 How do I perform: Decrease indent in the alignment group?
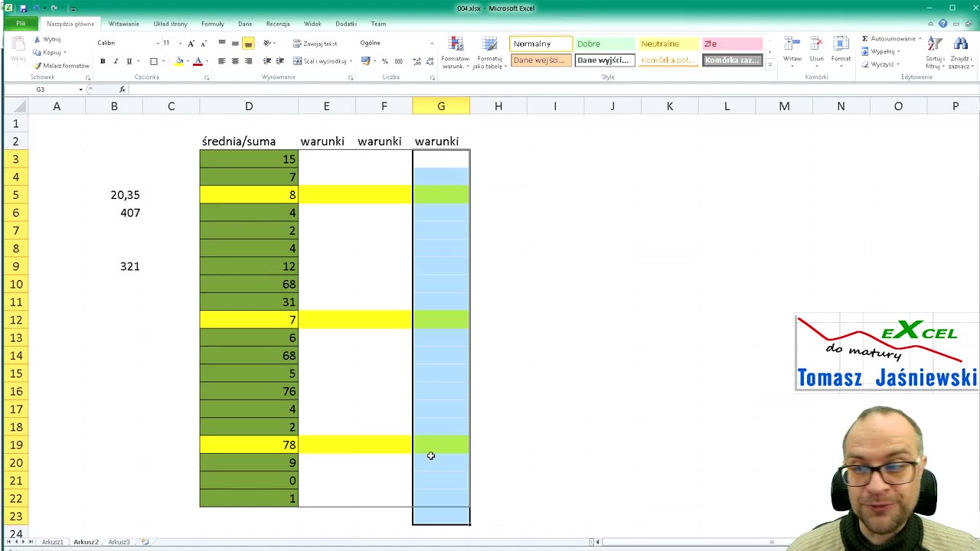pos(266,61)
